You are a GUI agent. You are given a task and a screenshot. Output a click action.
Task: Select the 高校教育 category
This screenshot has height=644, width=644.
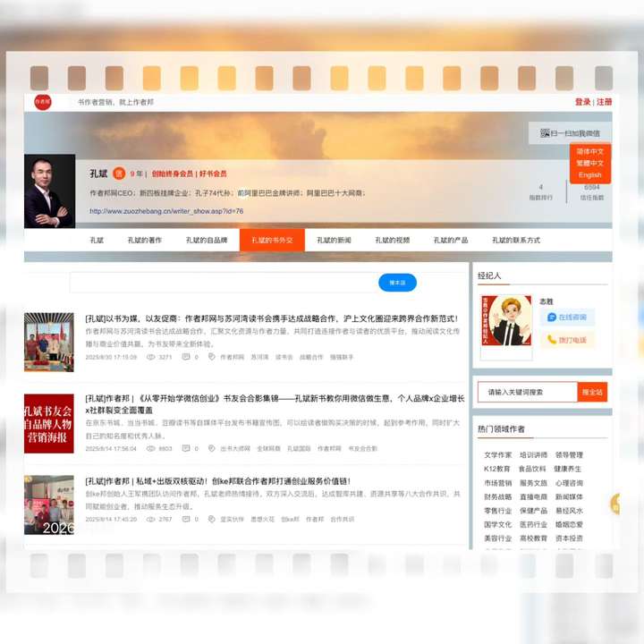click(533, 538)
